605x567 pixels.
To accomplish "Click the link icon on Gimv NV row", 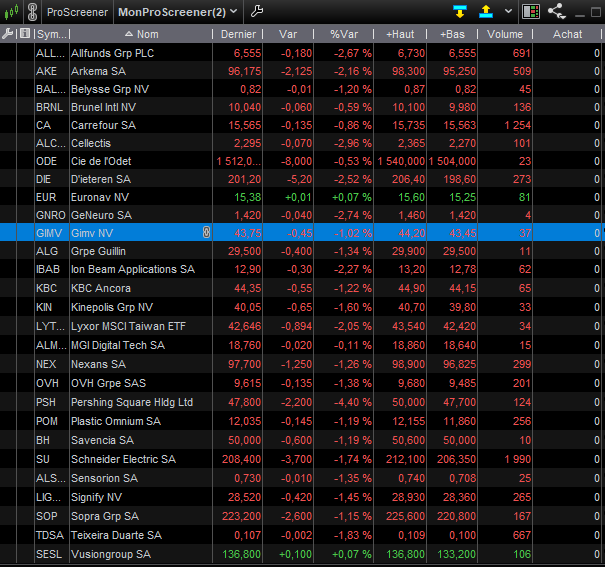I will point(206,232).
